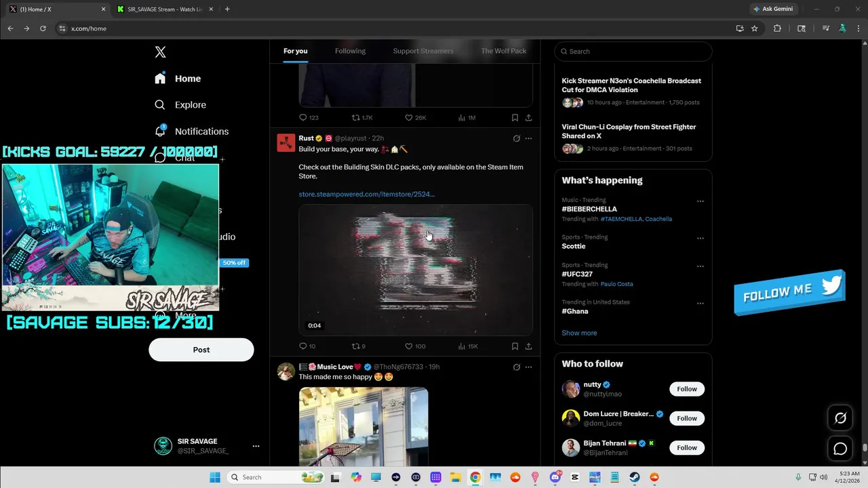
Task: Switch to the Support Streamers tab
Action: (x=423, y=51)
